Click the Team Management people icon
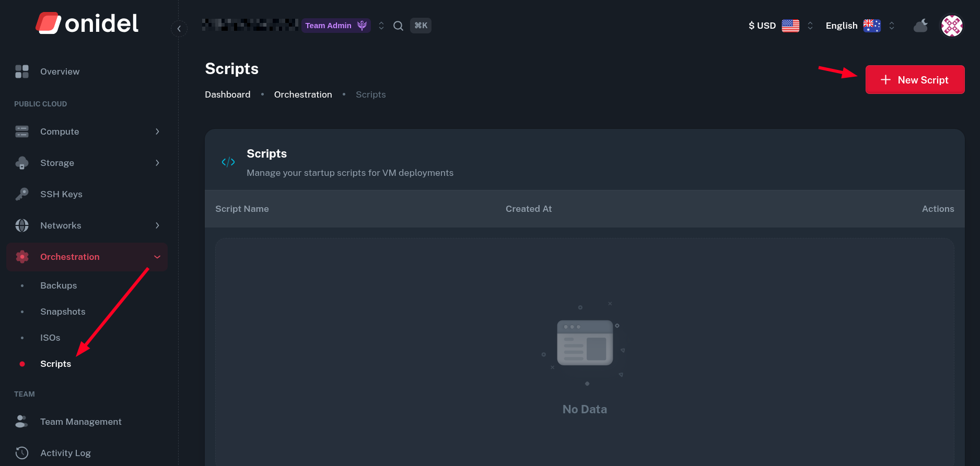 coord(22,422)
